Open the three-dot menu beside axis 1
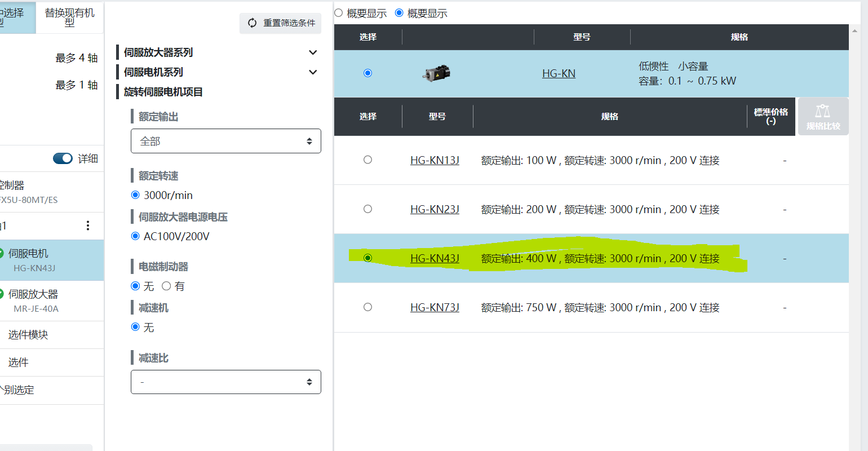This screenshot has width=868, height=451. click(87, 225)
